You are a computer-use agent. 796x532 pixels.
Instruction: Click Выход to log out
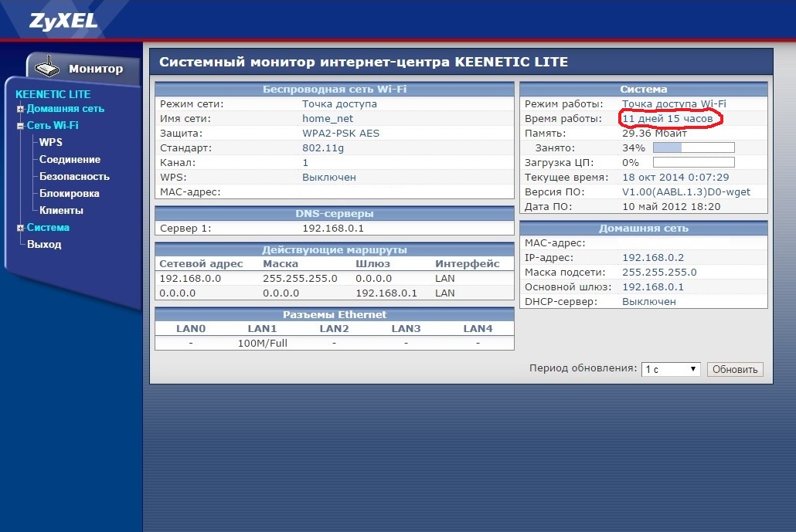click(x=44, y=245)
